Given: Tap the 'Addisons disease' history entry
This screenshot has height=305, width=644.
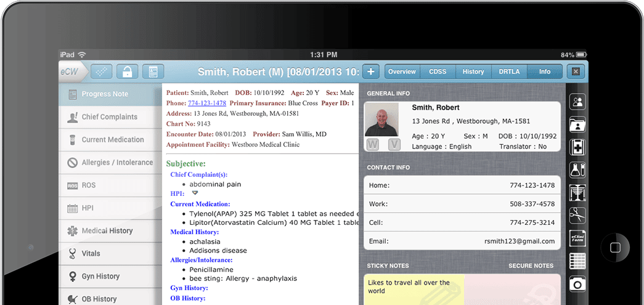Looking at the screenshot, I should (218, 250).
